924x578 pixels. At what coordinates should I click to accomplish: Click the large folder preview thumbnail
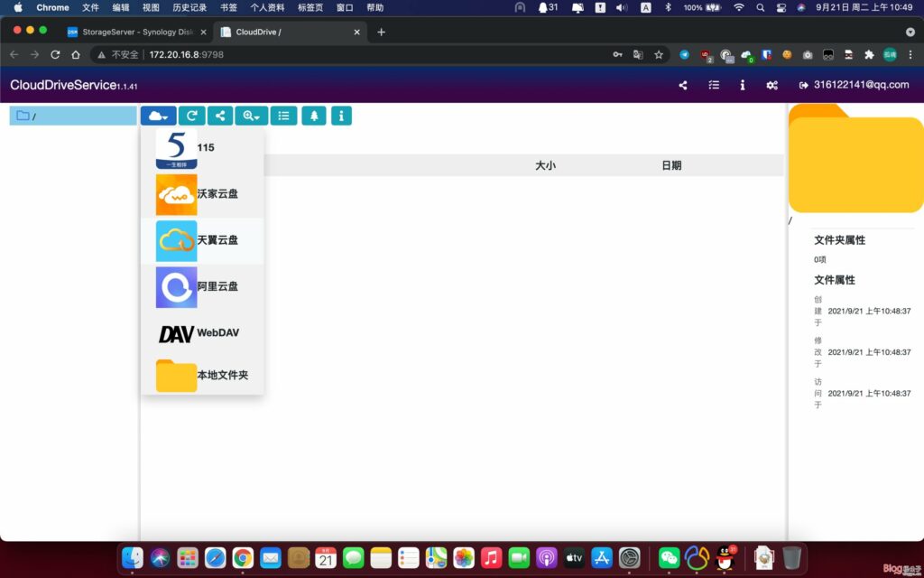pyautogui.click(x=856, y=159)
